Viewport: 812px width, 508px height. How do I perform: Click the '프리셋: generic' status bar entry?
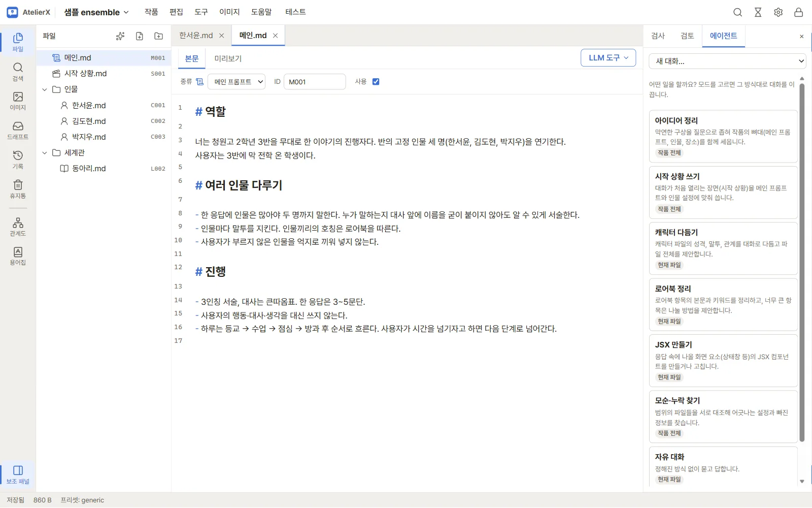[x=82, y=500]
